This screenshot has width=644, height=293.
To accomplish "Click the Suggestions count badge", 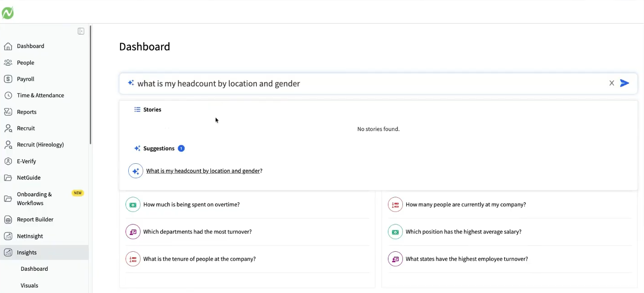I will [181, 148].
